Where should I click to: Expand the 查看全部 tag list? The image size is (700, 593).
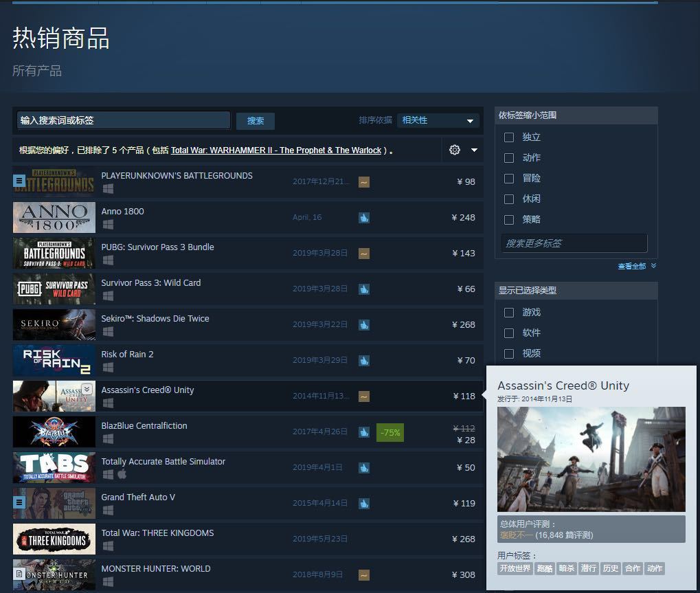[x=636, y=266]
